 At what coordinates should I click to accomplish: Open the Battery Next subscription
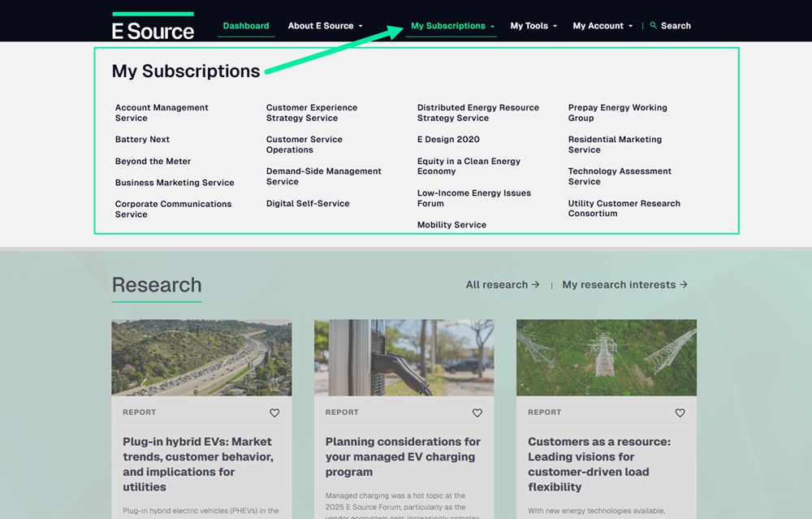point(142,139)
